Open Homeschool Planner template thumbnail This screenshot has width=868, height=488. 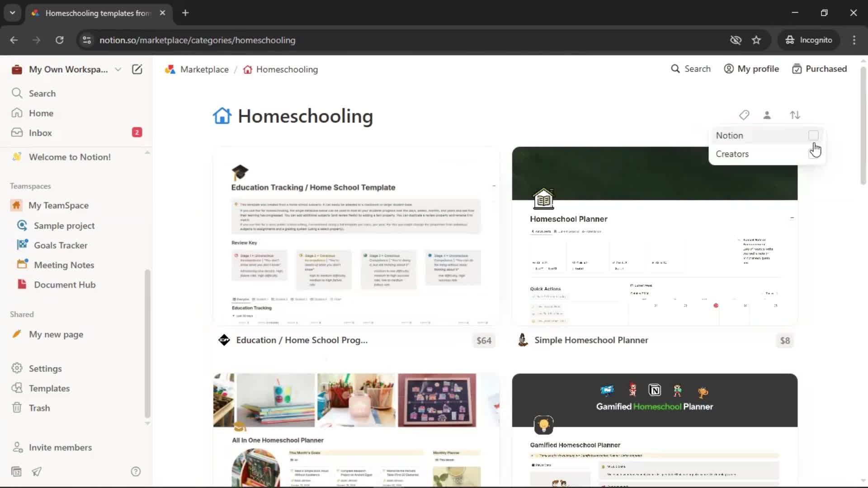[x=655, y=236]
